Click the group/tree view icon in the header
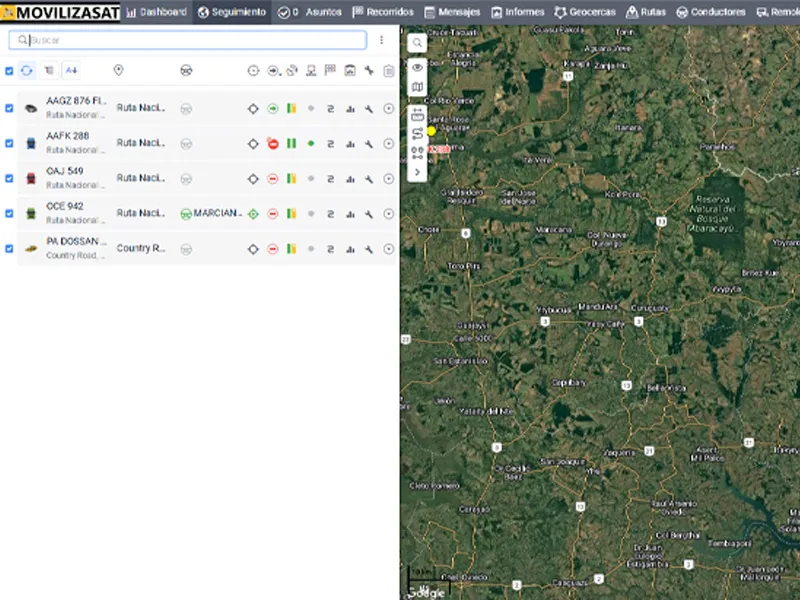 point(49,70)
